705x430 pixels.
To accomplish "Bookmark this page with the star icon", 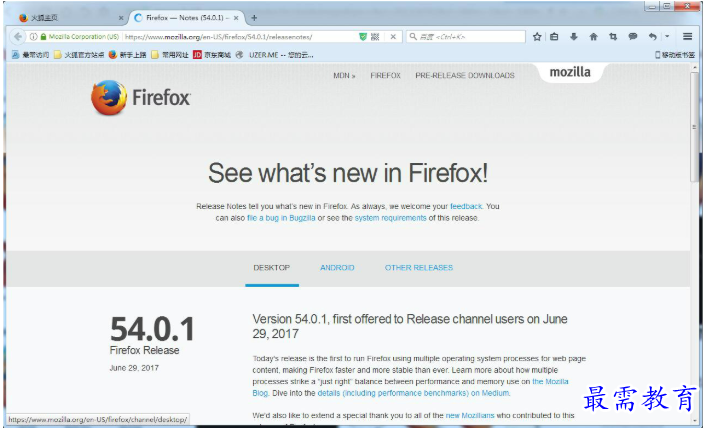I will tap(537, 37).
